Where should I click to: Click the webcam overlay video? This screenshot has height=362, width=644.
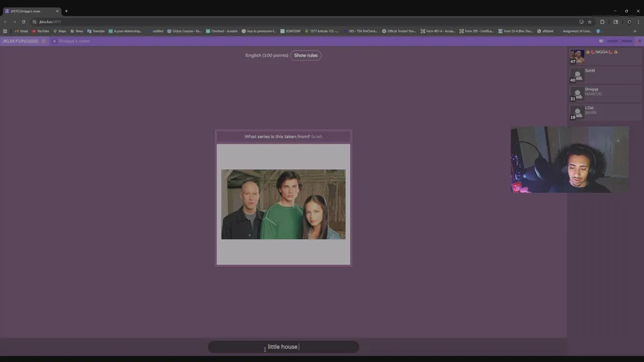[570, 159]
